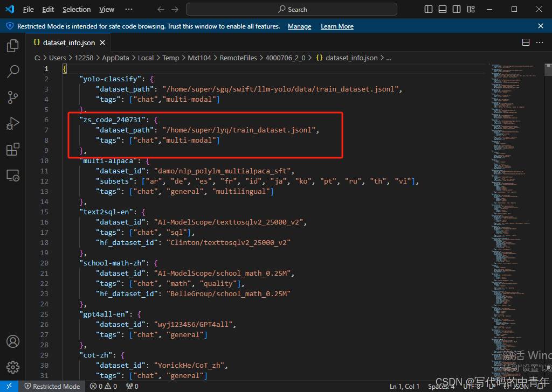Open the C: breadcrumb dropdown
Image resolution: width=552 pixels, height=392 pixels.
point(37,58)
